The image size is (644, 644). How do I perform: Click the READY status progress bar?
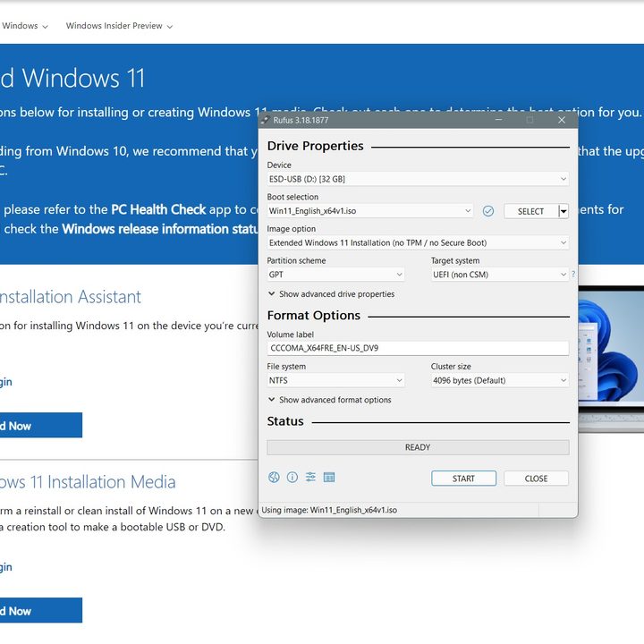[418, 447]
